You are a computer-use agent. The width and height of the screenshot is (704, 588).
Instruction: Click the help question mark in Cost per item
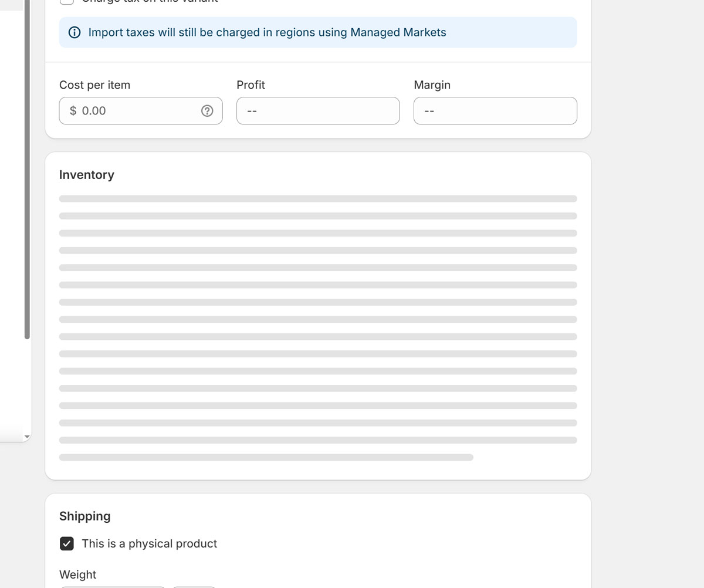[x=207, y=111]
